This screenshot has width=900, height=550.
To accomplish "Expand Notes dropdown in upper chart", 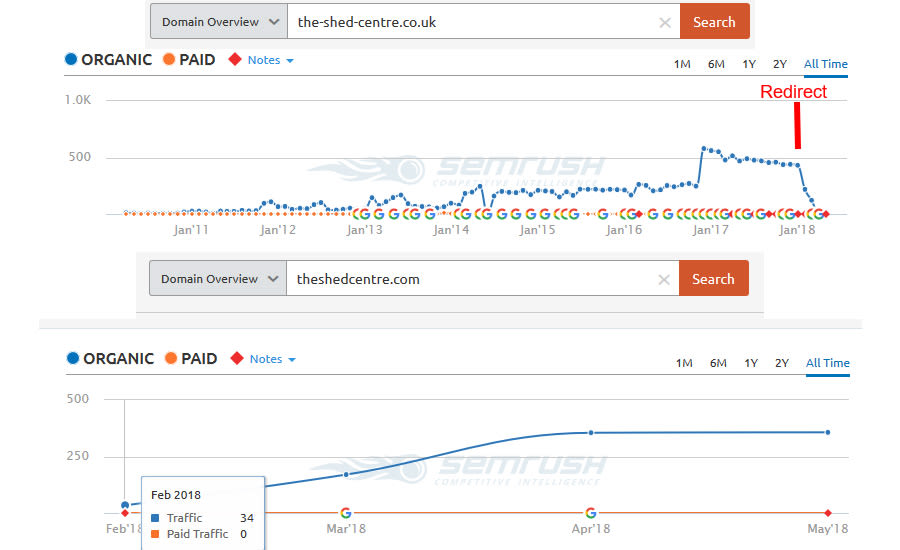I will click(x=270, y=60).
